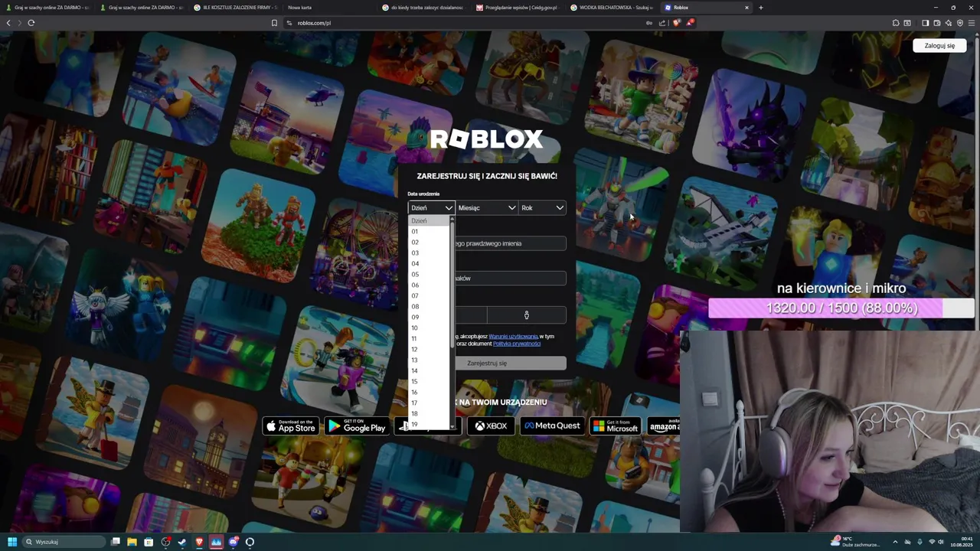Open the weather widget on the taskbar
The image size is (980, 551).
coord(855,542)
